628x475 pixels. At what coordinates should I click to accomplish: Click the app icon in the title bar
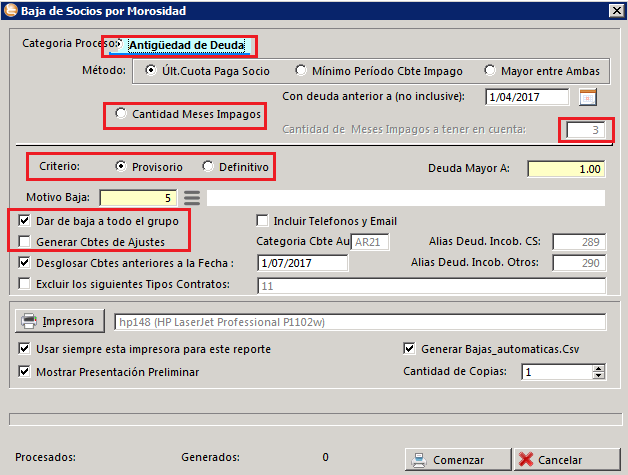pyautogui.click(x=10, y=11)
